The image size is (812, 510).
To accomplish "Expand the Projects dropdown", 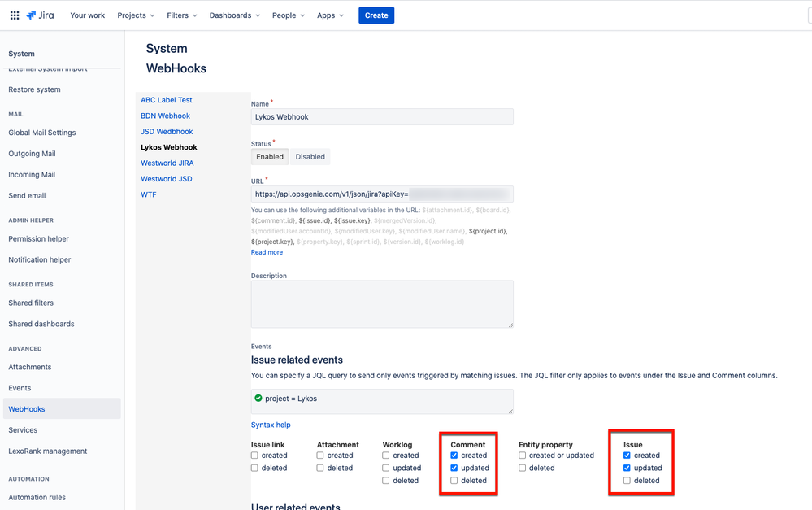I will click(136, 15).
